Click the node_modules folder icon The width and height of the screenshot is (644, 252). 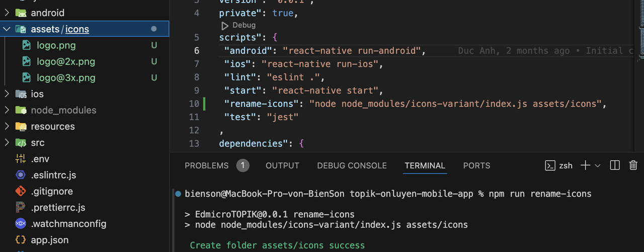[x=21, y=110]
